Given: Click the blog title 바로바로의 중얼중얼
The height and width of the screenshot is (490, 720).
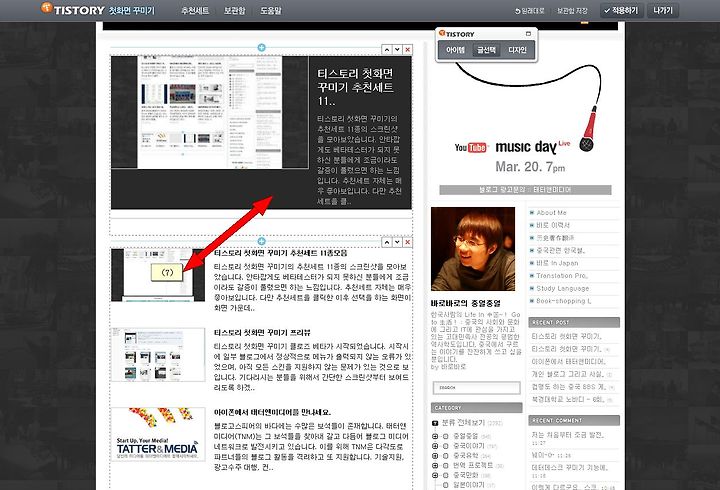Looking at the screenshot, I should (466, 303).
